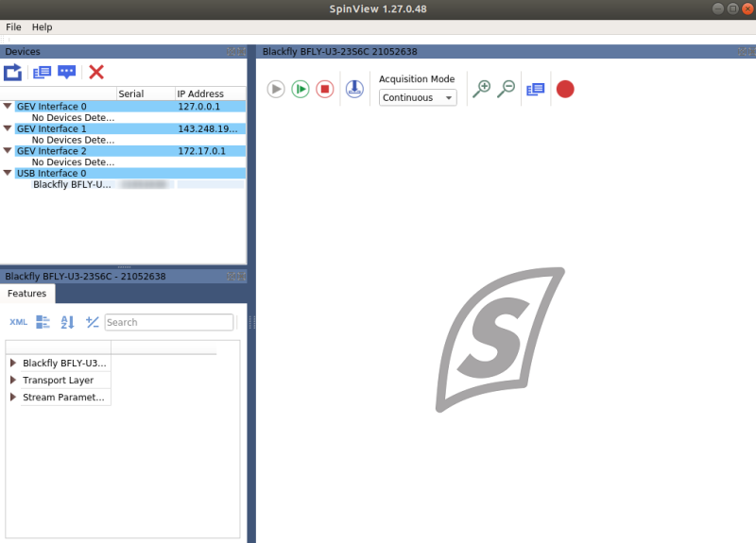
Task: Zoom in using the magnifier plus icon
Action: [x=482, y=89]
